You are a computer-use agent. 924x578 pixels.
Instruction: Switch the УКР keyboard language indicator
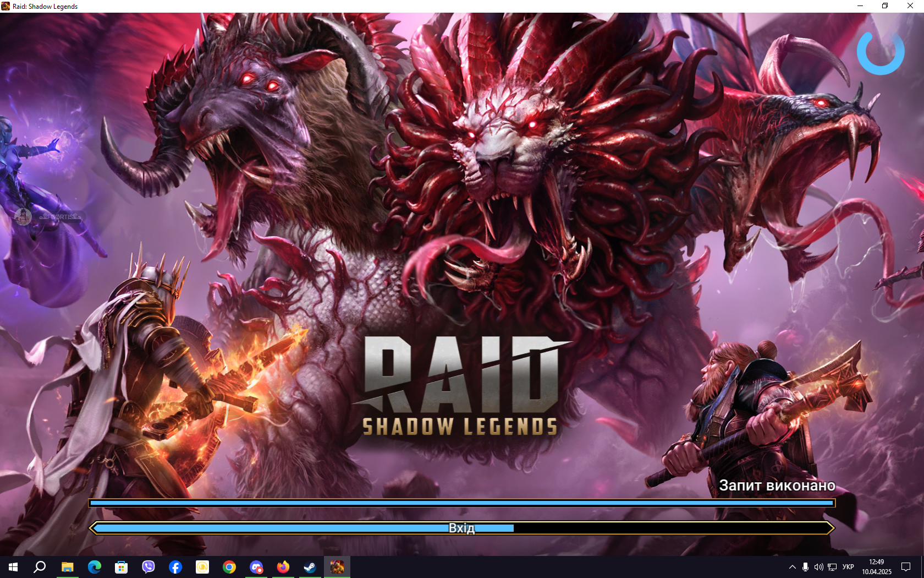(x=848, y=567)
